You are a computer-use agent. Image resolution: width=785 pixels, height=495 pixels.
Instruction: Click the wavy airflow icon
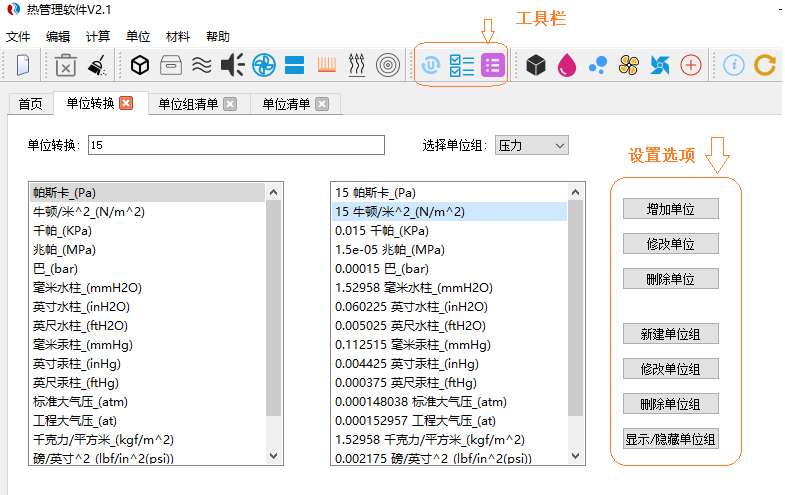coord(202,65)
